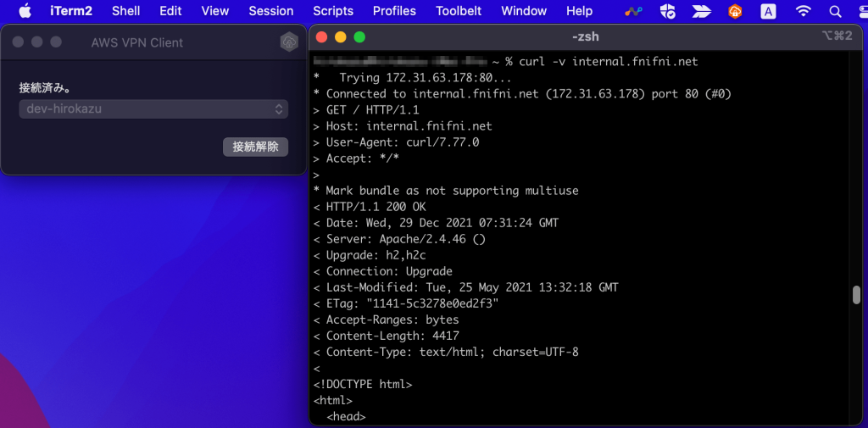Open the input source A icon
Screen dimensions: 868x428
768,11
